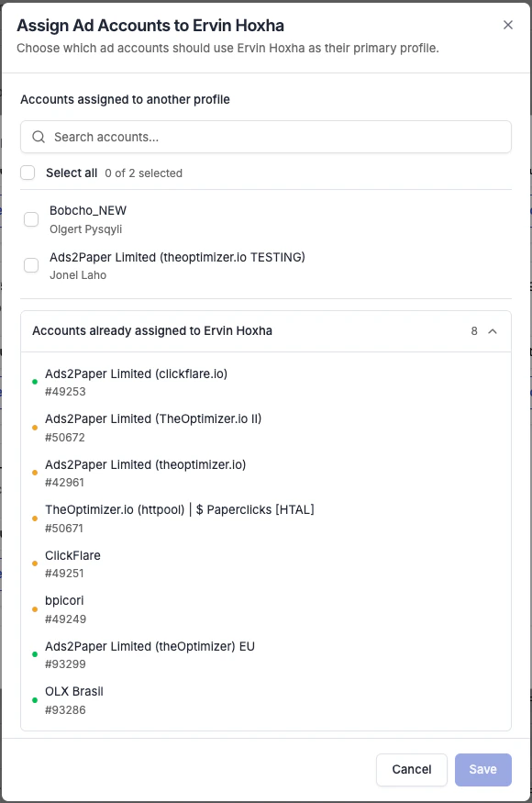
Task: Click the assigned accounts count 8
Action: (474, 331)
